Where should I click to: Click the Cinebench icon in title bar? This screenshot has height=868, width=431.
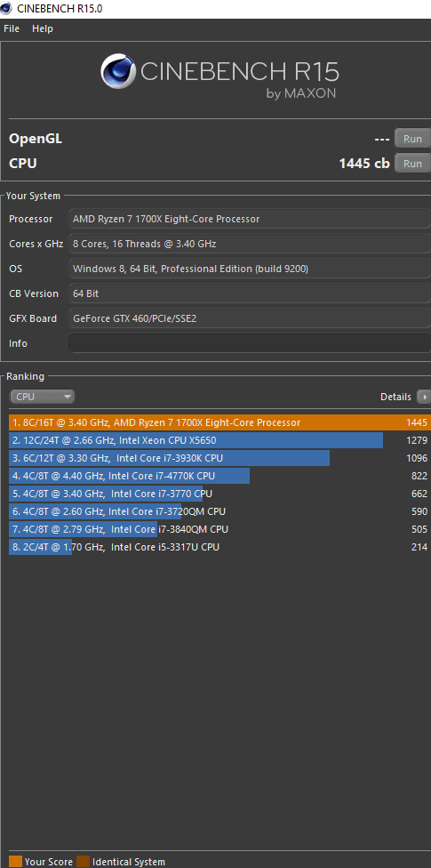[x=6, y=8]
